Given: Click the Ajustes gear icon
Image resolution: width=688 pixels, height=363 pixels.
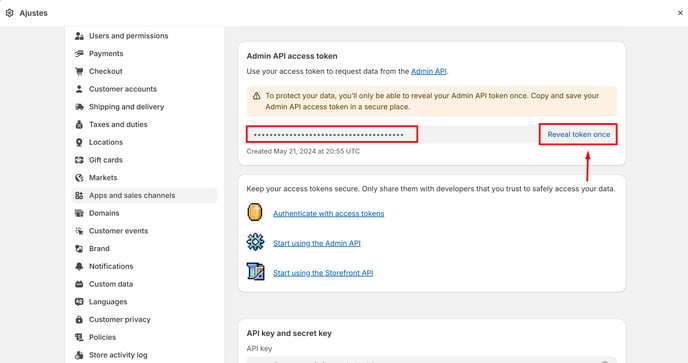Looking at the screenshot, I should tap(10, 13).
